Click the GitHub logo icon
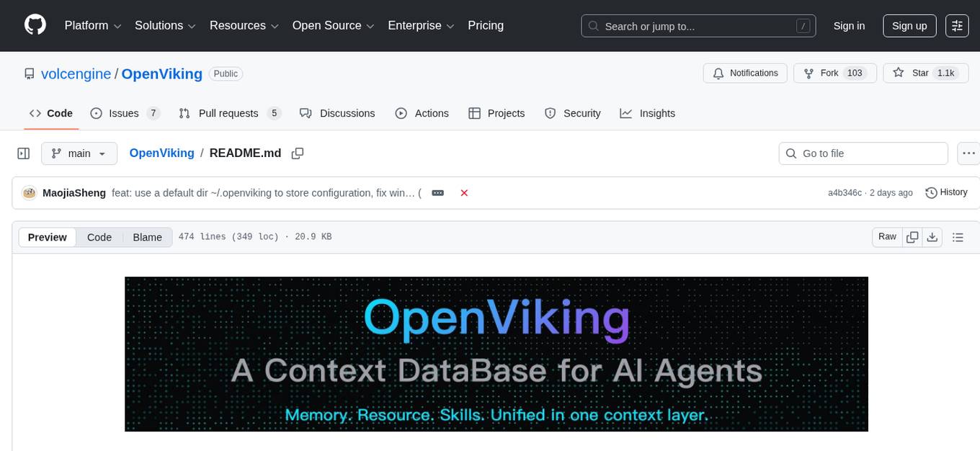Screen dimensions: 980x451 pos(35,25)
